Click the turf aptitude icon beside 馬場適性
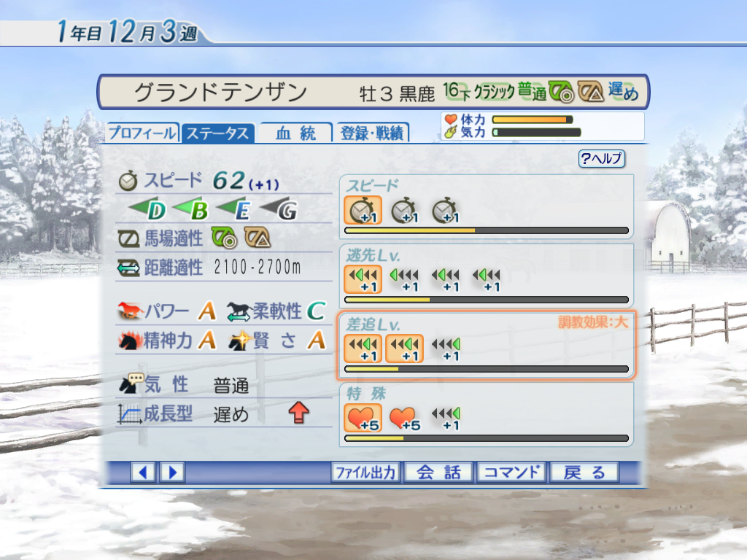The width and height of the screenshot is (747, 560). coord(224,238)
